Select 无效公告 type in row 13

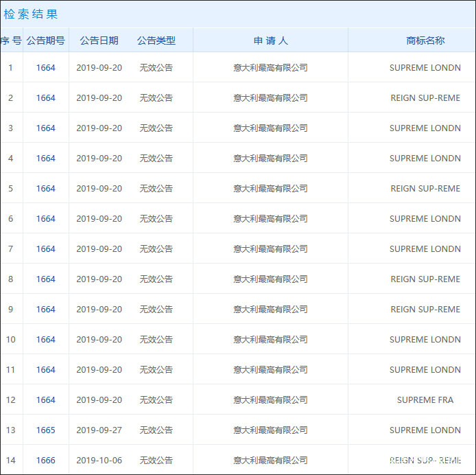click(156, 430)
